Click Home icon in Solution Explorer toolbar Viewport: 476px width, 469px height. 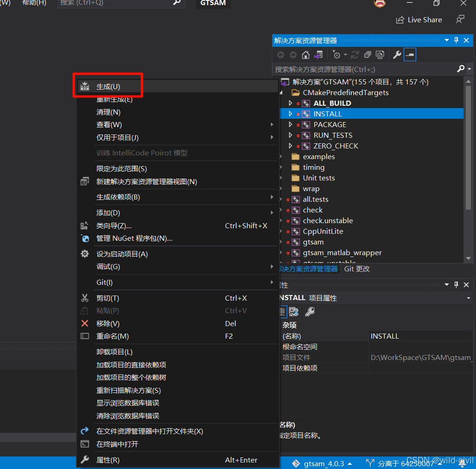pos(305,55)
